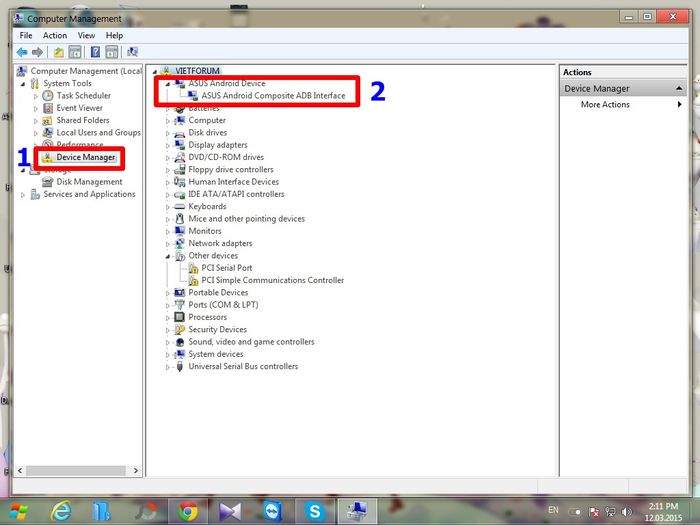Open TeamViewer from the taskbar
Screen dimensions: 700x525
273,511
